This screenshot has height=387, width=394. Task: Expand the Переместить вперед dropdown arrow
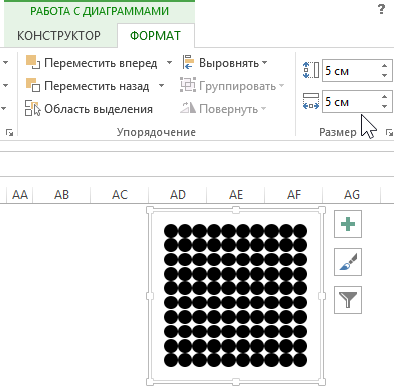pyautogui.click(x=169, y=63)
